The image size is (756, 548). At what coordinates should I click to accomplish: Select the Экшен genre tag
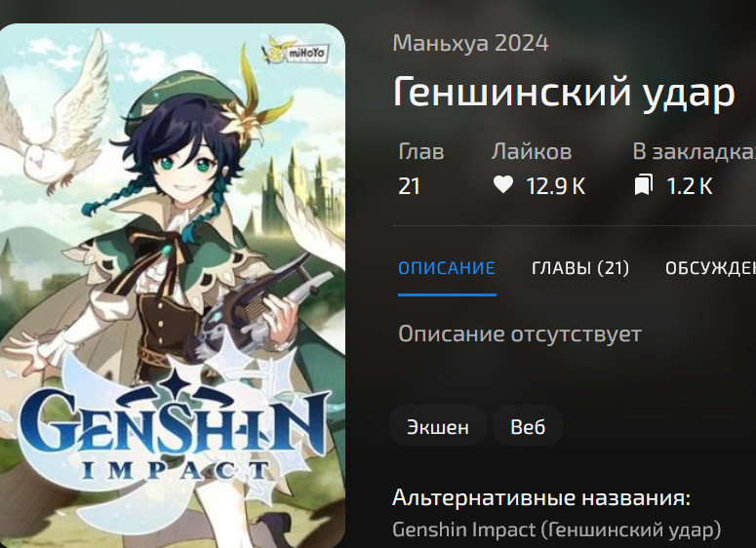438,425
